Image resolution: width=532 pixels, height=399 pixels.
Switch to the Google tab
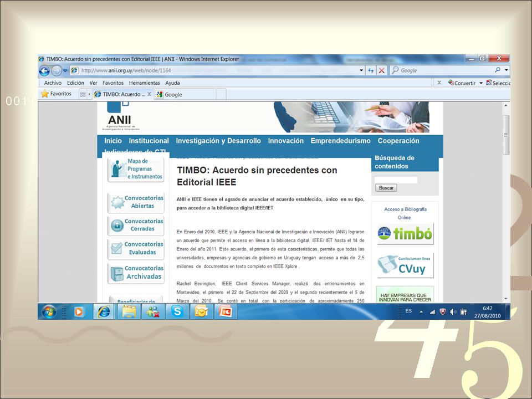[x=185, y=94]
